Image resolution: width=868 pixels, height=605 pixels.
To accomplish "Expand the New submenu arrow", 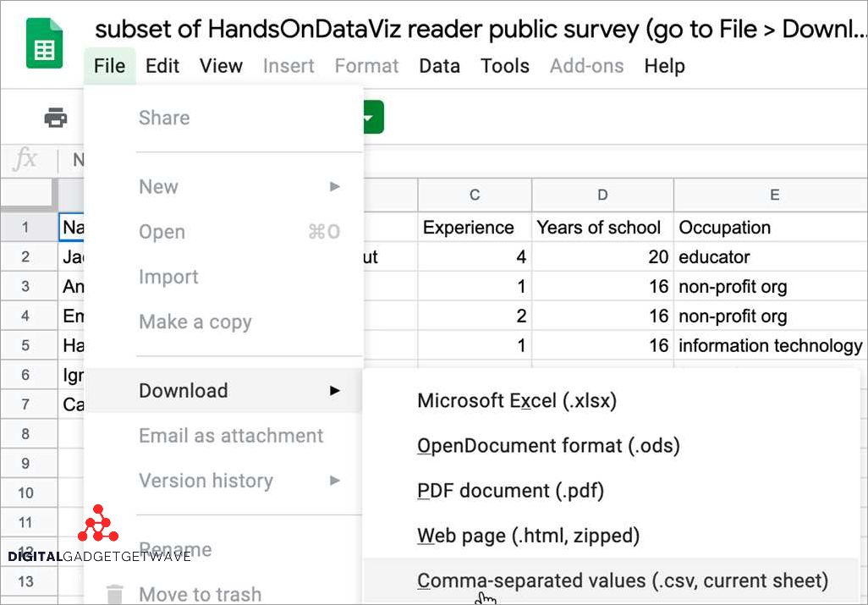I will coord(333,186).
